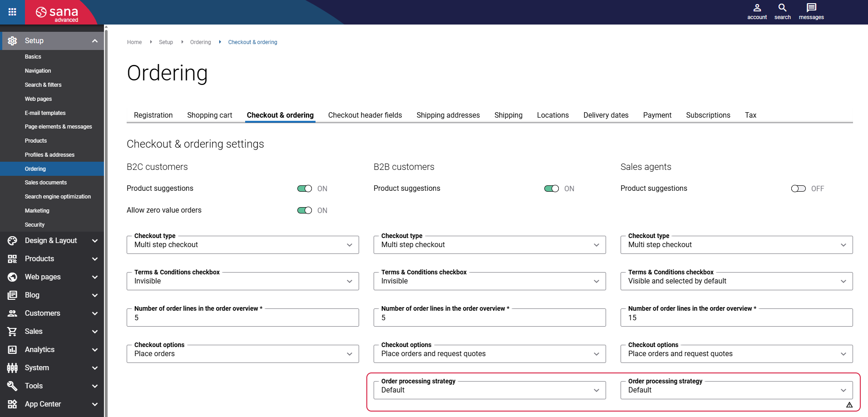The width and height of the screenshot is (868, 417).
Task: Turn off Allow zero value orders
Action: (305, 210)
